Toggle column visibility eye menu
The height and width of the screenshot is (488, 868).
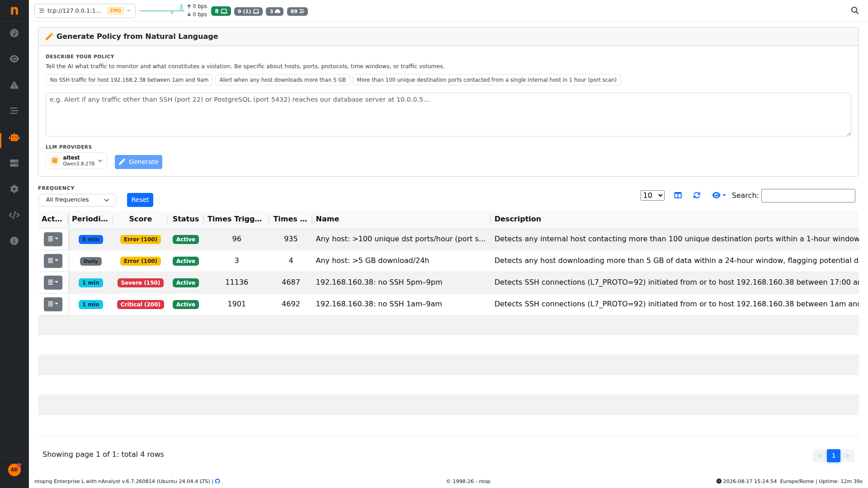(x=719, y=195)
